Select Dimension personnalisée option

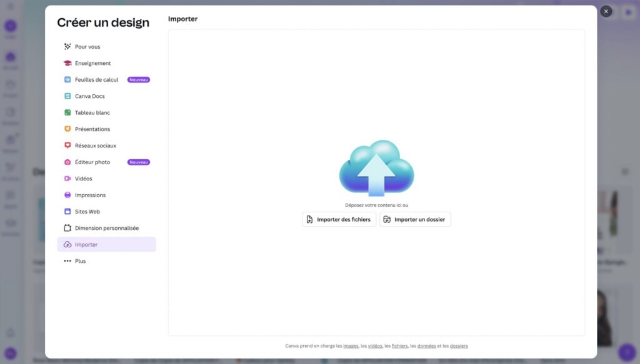(106, 228)
